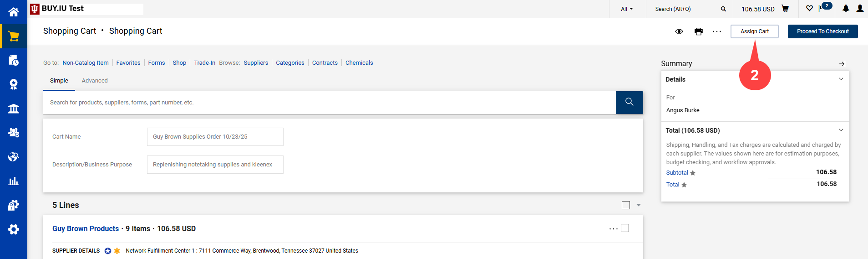
Task: Click the home icon in sidebar
Action: coord(14,12)
